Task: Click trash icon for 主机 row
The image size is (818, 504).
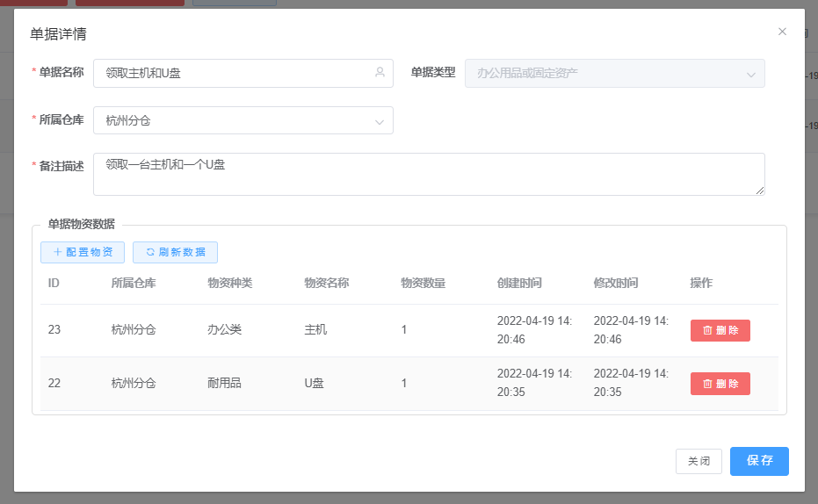Action: coord(707,331)
